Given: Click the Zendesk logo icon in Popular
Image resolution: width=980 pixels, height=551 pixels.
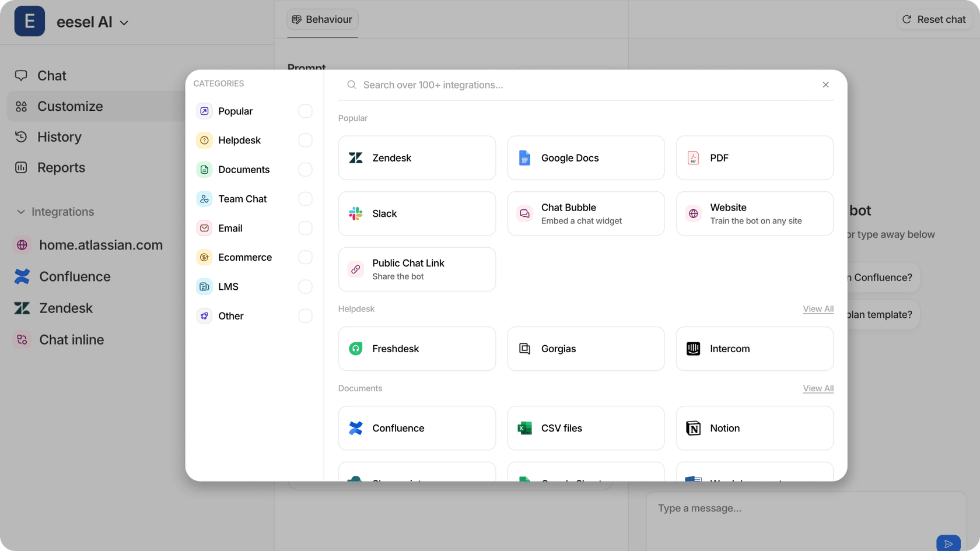Looking at the screenshot, I should click(356, 158).
